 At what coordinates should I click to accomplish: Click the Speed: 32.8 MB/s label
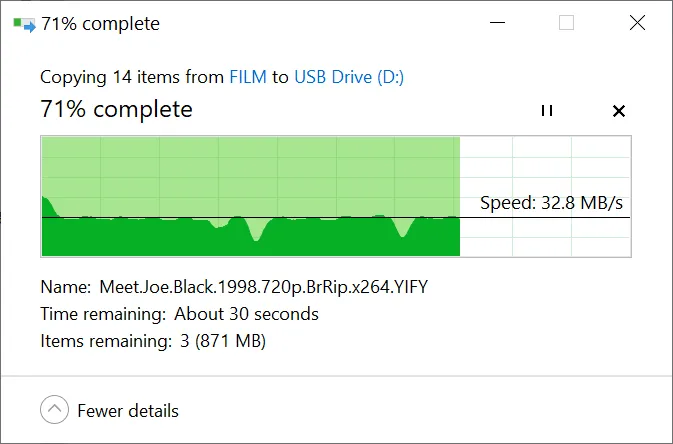pos(551,203)
